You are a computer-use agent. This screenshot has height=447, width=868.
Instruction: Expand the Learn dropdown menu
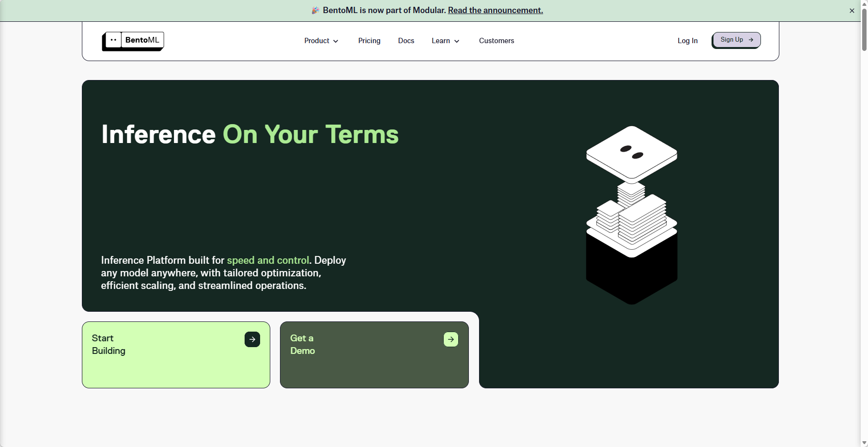(x=446, y=41)
